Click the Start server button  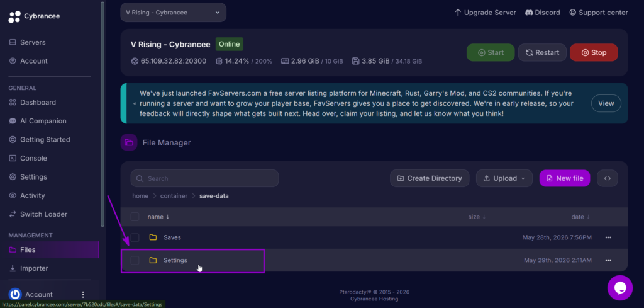pyautogui.click(x=491, y=53)
